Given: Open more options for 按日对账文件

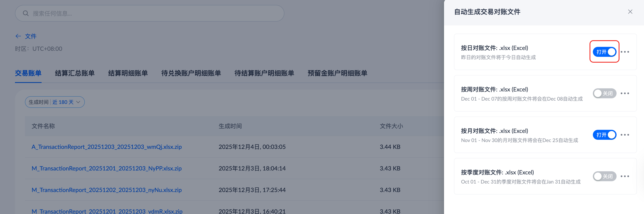Looking at the screenshot, I should pyautogui.click(x=624, y=52).
